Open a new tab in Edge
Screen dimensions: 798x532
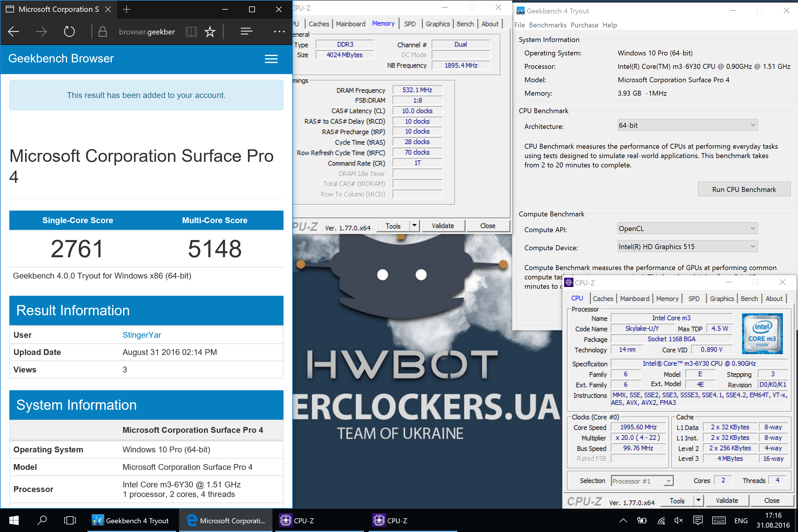click(x=127, y=10)
